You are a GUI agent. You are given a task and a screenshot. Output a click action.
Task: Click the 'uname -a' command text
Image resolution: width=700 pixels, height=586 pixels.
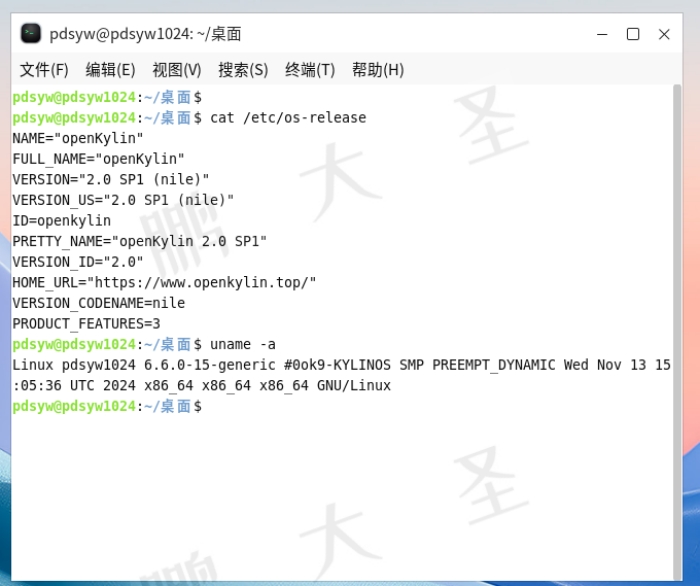tap(243, 344)
